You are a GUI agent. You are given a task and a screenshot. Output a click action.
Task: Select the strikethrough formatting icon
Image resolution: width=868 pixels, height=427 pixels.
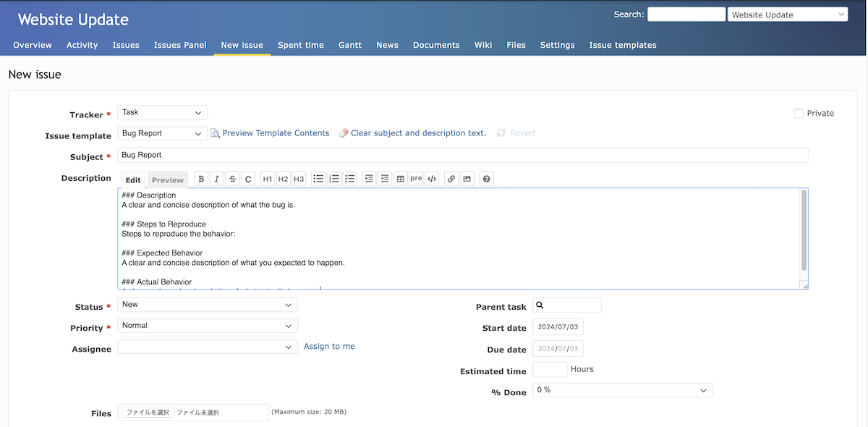coord(231,179)
